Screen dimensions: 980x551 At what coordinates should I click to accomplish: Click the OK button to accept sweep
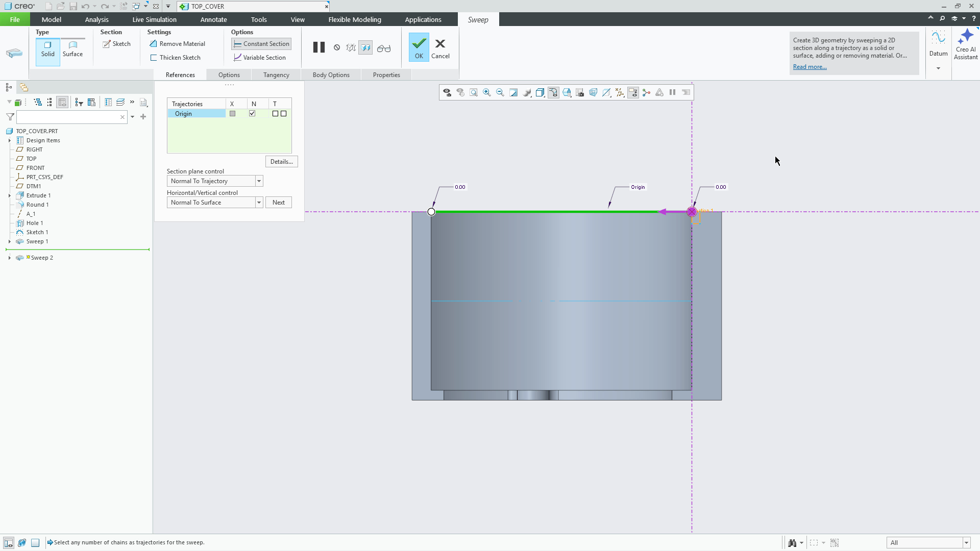point(419,47)
